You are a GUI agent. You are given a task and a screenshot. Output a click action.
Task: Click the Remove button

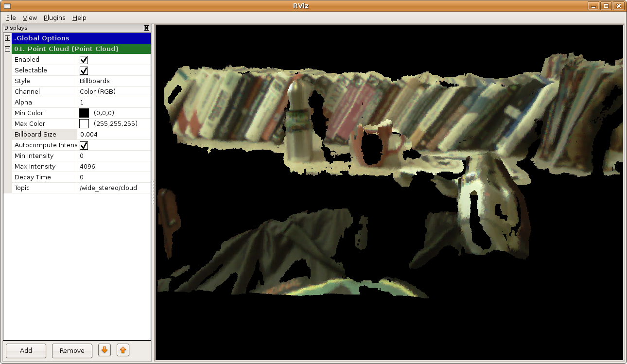pos(72,350)
